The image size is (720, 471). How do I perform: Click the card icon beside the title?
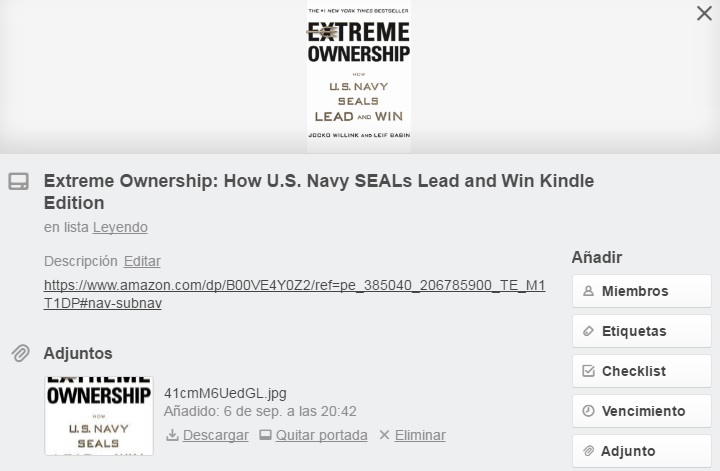(18, 182)
